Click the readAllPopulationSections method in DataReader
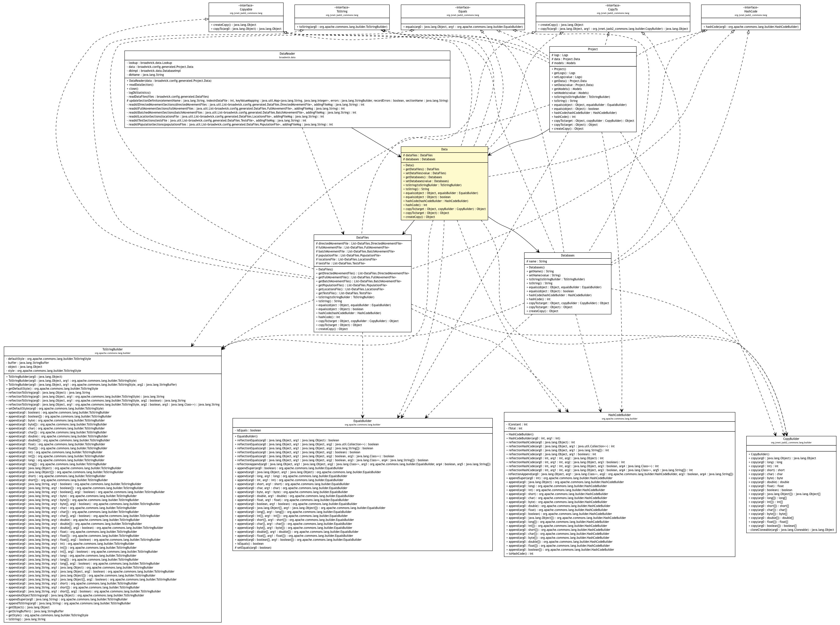Image resolution: width=840 pixels, height=625 pixels. 230,125
